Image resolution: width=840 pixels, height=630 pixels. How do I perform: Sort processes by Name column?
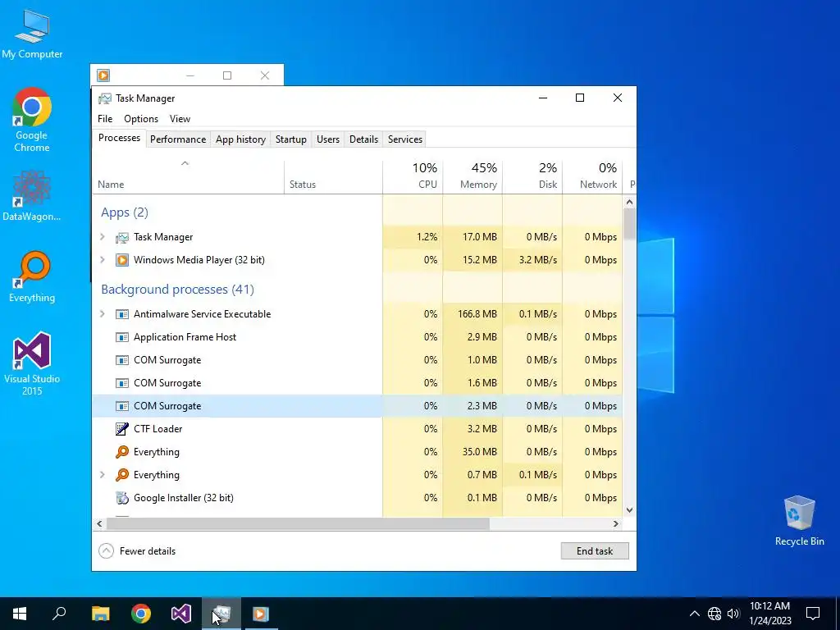(x=188, y=177)
